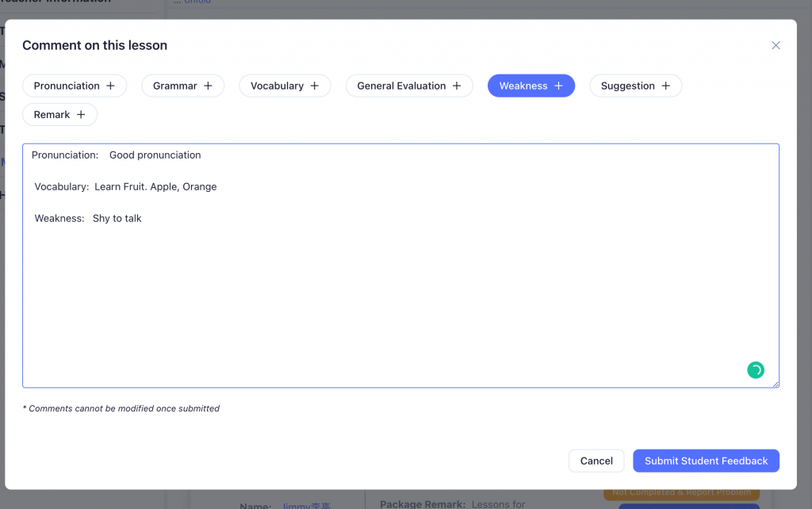Cancel the lesson comment

pyautogui.click(x=596, y=461)
